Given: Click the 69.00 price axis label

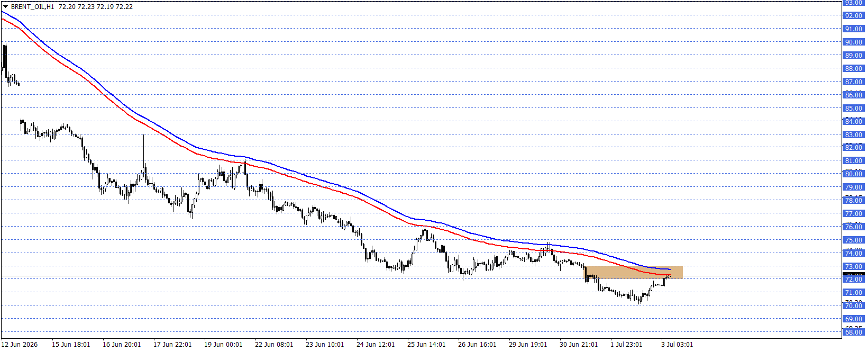Looking at the screenshot, I should click(853, 319).
